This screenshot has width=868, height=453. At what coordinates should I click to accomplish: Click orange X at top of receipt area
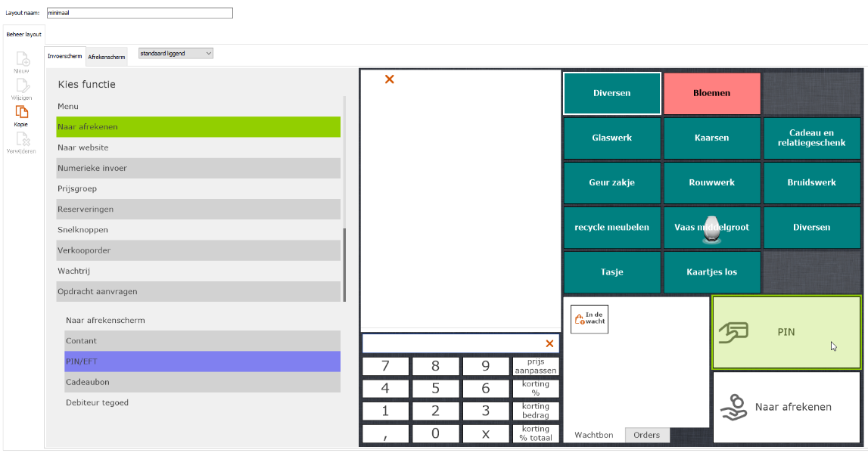pyautogui.click(x=390, y=79)
